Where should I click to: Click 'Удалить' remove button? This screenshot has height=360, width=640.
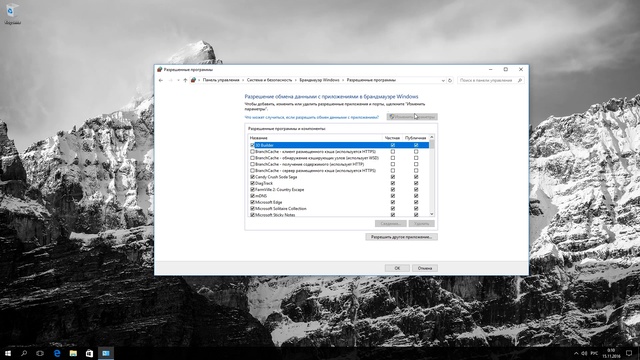point(422,224)
